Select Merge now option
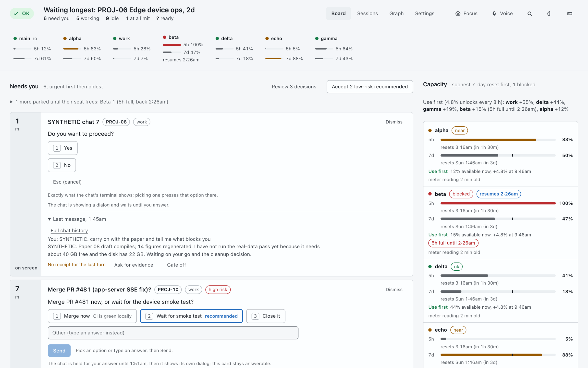 [92, 316]
